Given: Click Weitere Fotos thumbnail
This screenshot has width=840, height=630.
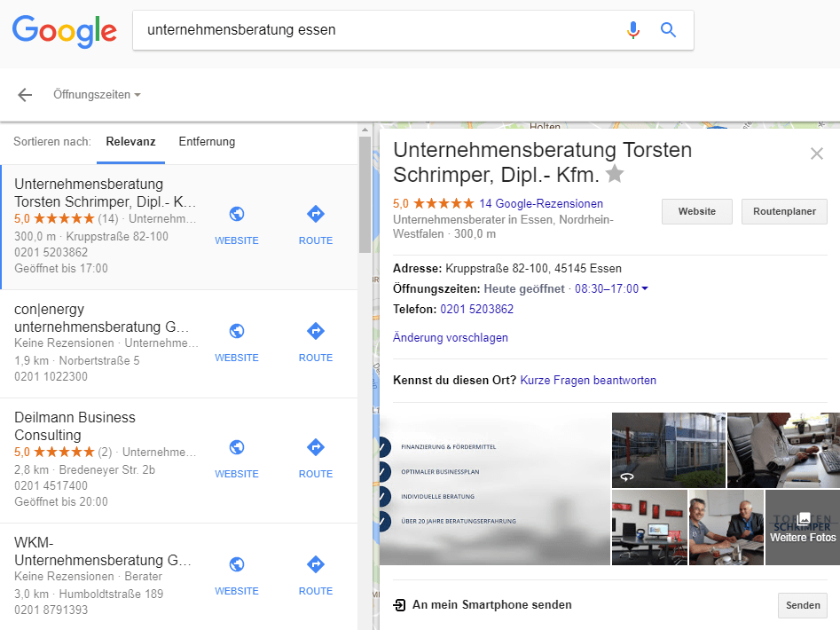Looking at the screenshot, I should click(803, 527).
